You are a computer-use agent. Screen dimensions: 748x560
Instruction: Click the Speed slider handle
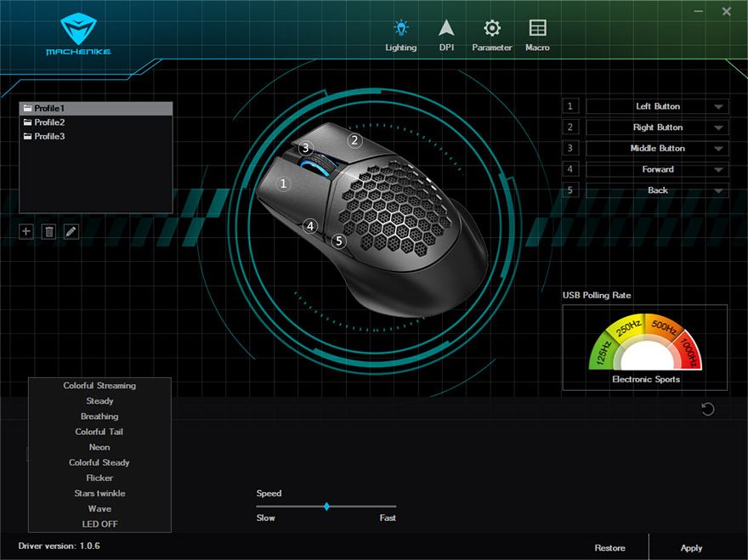tap(326, 506)
